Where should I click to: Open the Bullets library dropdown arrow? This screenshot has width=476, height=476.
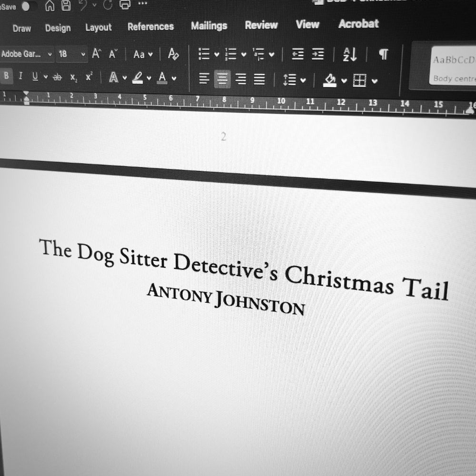click(x=217, y=55)
